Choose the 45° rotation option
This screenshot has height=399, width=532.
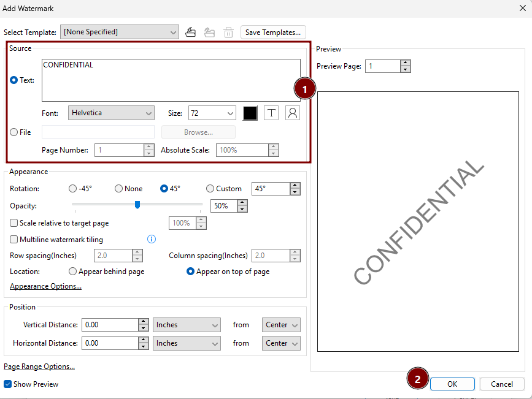(x=164, y=189)
